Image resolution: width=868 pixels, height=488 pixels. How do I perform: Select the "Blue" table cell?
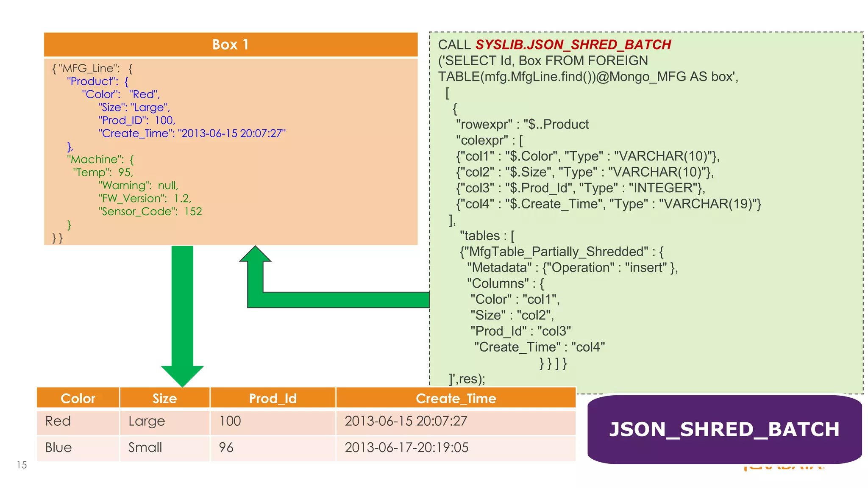78,448
